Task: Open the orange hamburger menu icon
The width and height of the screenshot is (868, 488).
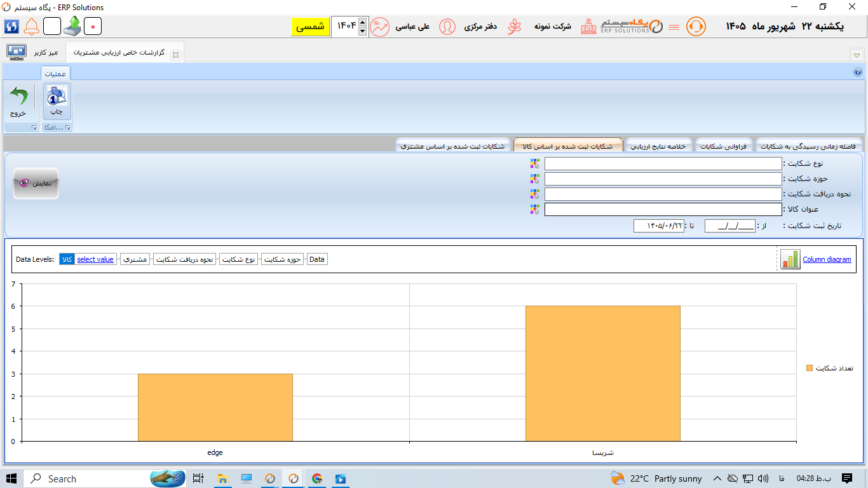Action: click(674, 27)
